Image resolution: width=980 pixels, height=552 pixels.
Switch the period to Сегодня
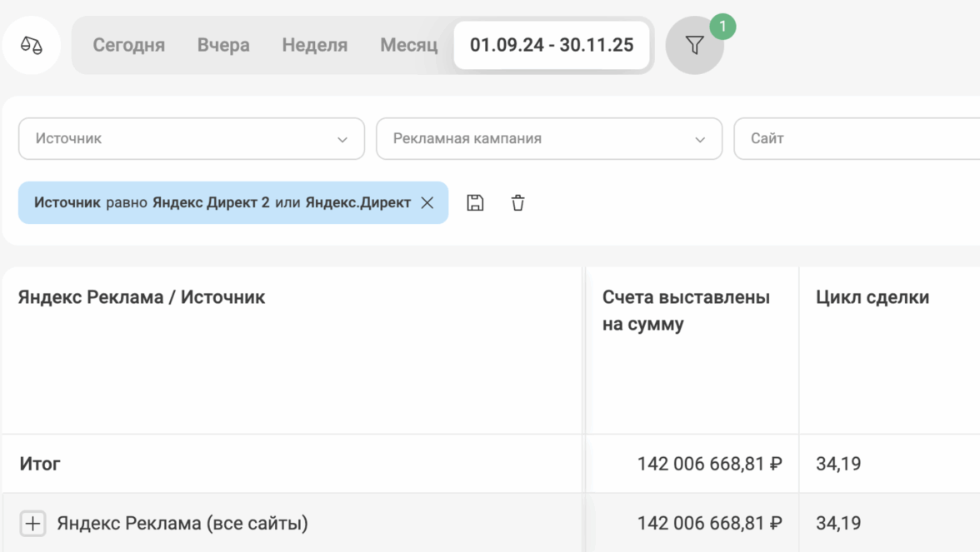128,45
